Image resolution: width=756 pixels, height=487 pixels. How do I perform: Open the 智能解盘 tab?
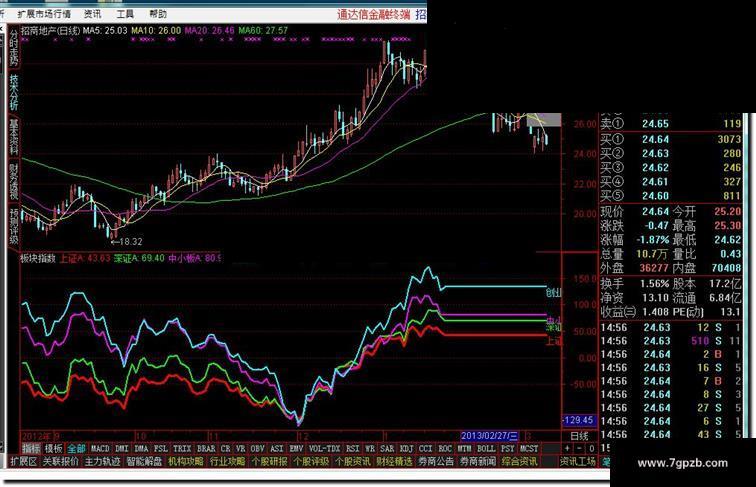coord(144,461)
